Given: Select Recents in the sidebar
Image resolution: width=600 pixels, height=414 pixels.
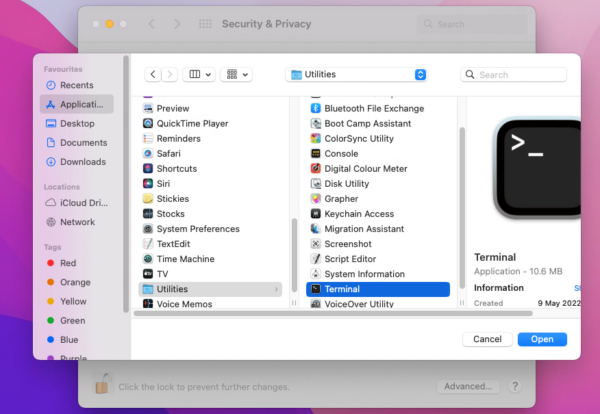Looking at the screenshot, I should click(x=77, y=85).
